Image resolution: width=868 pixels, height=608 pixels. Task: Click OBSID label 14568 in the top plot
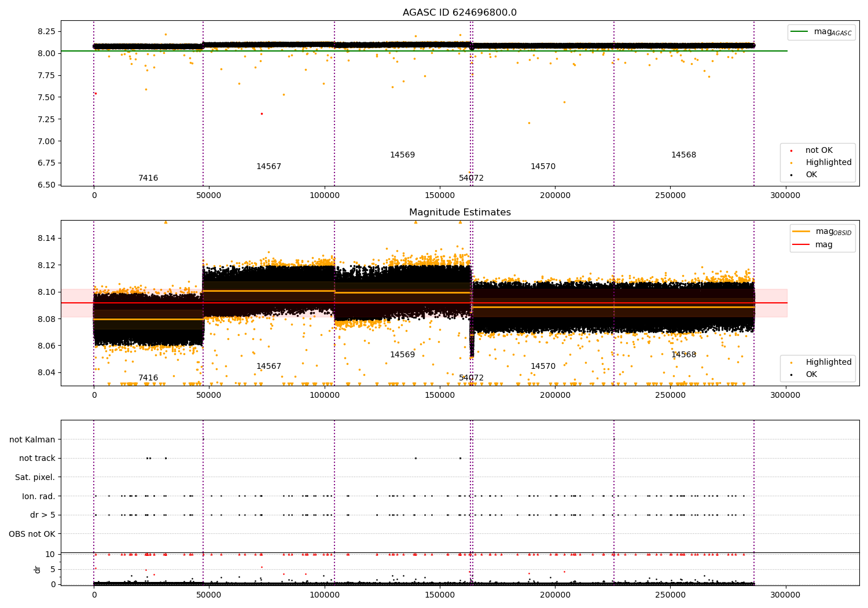tap(683, 155)
